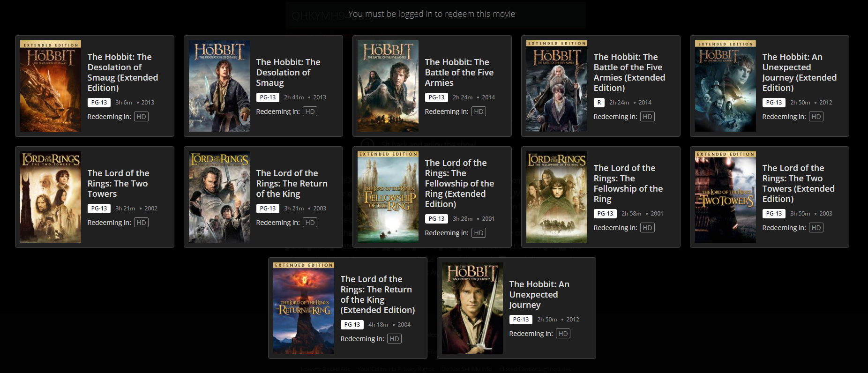Click HD badge on 4h 18m Return of the King card
This screenshot has width=868, height=373.
(x=394, y=339)
